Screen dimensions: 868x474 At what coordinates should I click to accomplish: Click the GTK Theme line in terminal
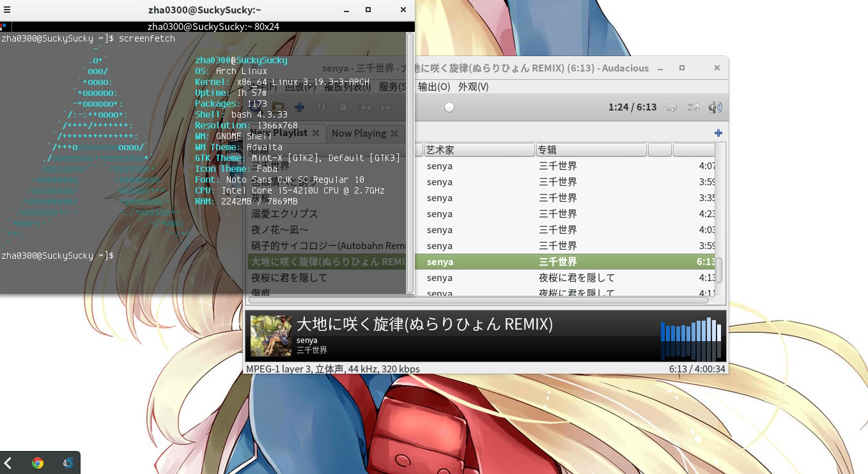[x=298, y=158]
